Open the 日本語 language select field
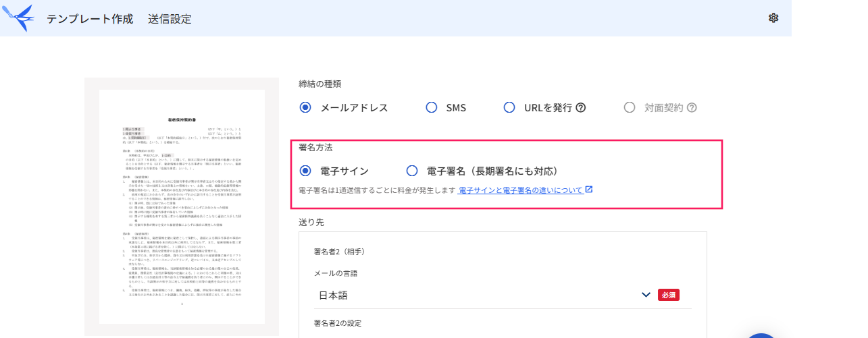 tap(503, 295)
